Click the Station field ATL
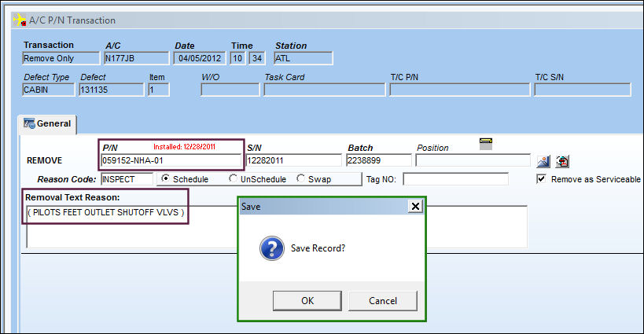The height and width of the screenshot is (334, 644). pyautogui.click(x=303, y=58)
